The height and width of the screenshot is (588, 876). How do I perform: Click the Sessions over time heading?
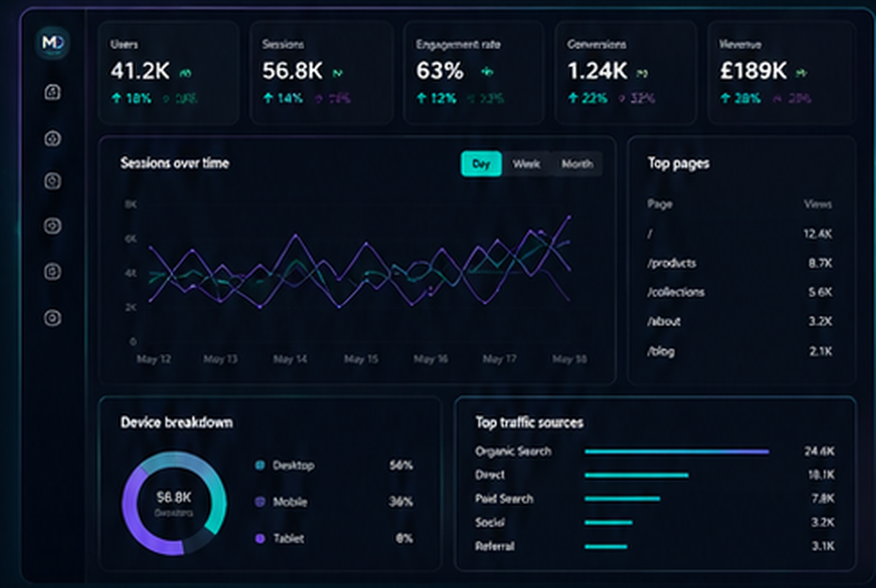pos(174,163)
